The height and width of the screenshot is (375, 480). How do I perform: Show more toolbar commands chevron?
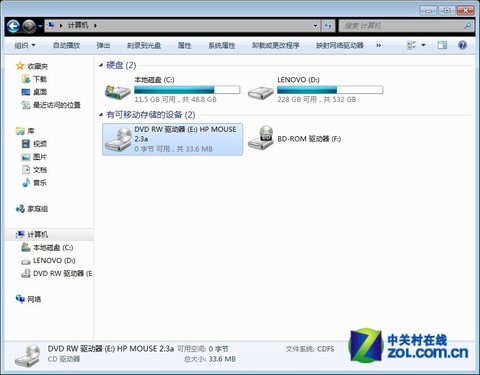click(x=378, y=45)
